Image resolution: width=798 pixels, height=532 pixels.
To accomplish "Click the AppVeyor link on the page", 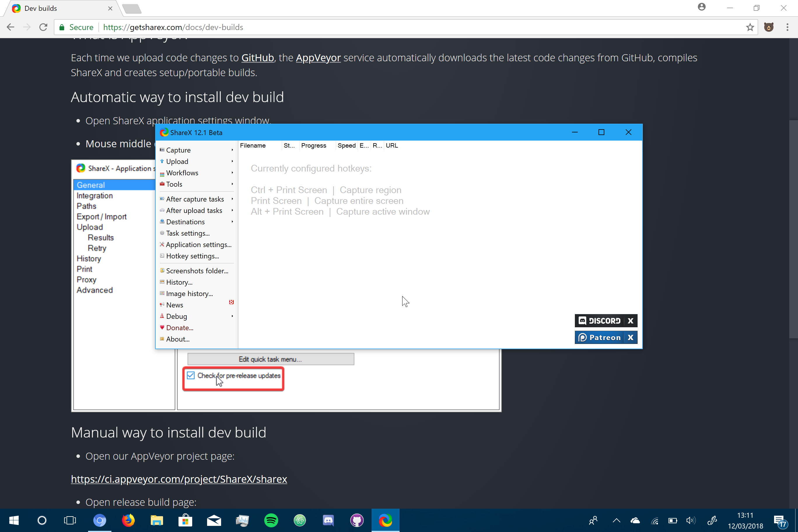I will point(318,58).
